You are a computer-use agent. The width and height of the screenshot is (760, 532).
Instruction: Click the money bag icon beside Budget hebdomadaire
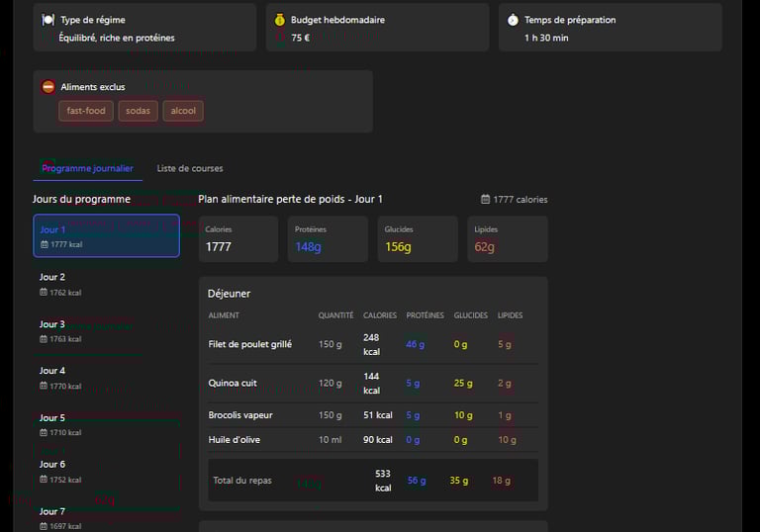(280, 20)
